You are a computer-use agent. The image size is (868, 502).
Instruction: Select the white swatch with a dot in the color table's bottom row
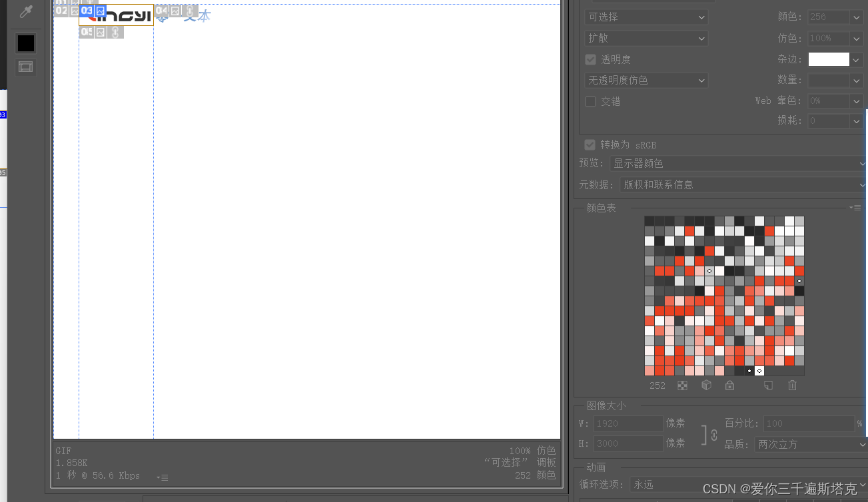point(759,371)
